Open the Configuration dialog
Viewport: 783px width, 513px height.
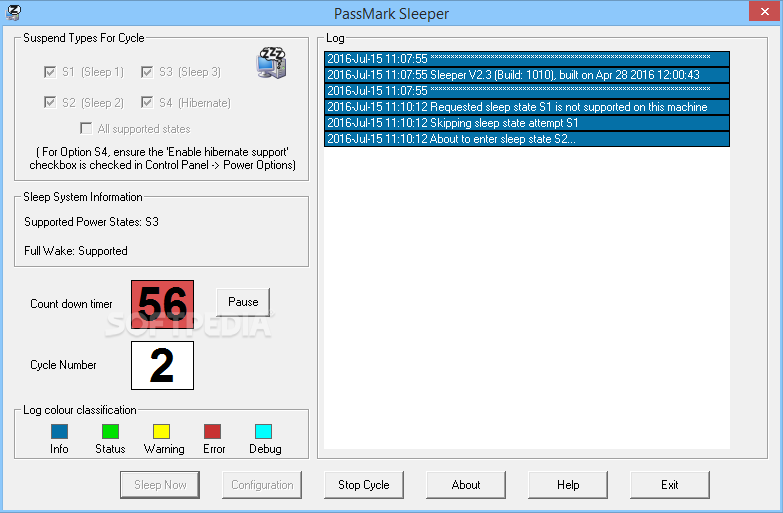(x=262, y=485)
